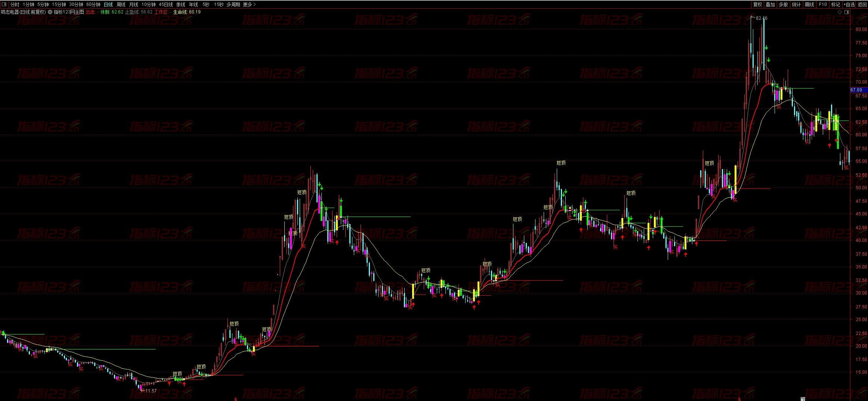Screen dimensions: 868x401
Task: Switch to 季线 quarterly chart
Action: click(x=181, y=4)
